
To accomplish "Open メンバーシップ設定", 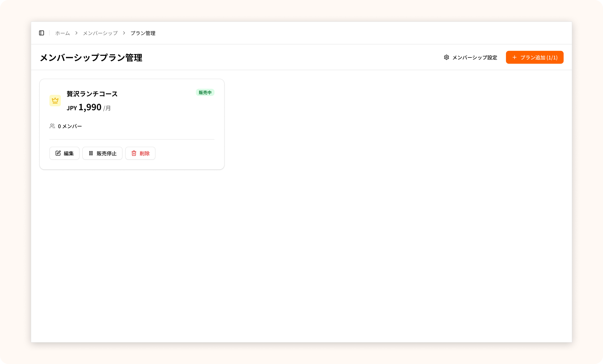I will 475,58.
